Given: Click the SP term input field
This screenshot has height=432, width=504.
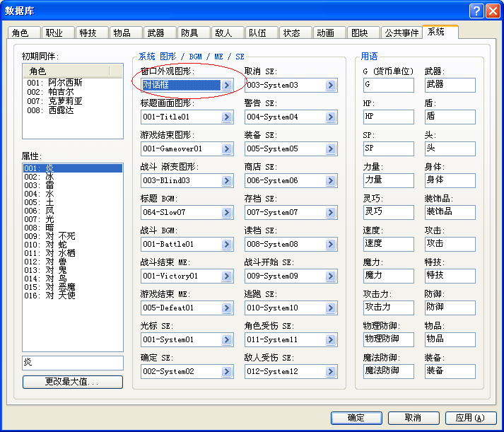Looking at the screenshot, I should tap(389, 148).
